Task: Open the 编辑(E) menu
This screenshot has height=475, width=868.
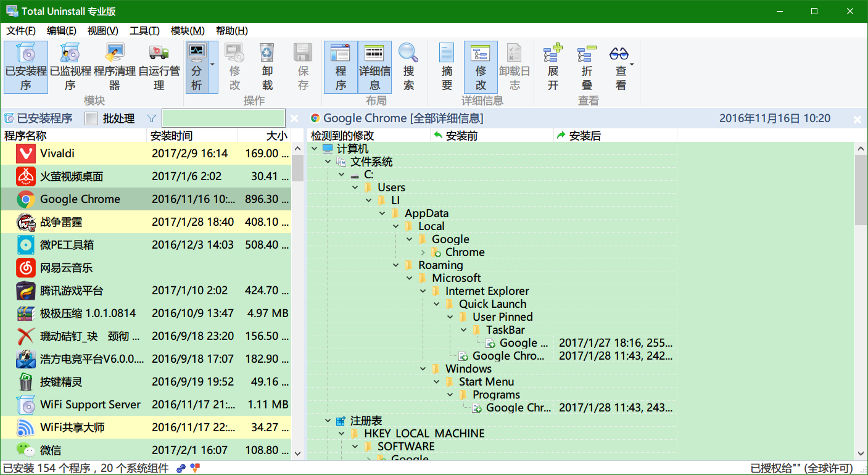Action: click(62, 31)
